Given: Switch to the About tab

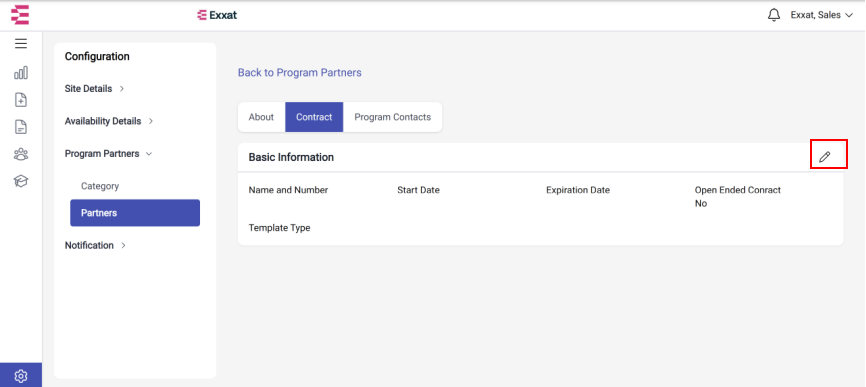Looking at the screenshot, I should [x=261, y=117].
